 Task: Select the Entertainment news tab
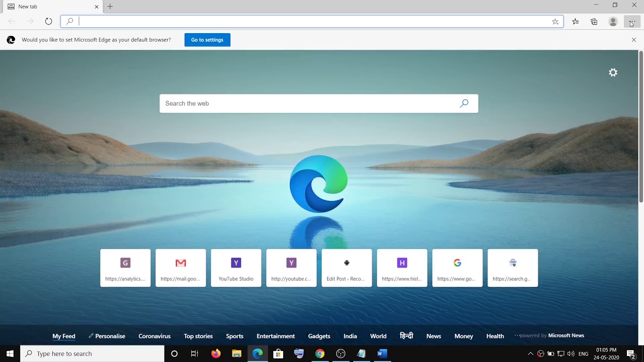click(276, 336)
